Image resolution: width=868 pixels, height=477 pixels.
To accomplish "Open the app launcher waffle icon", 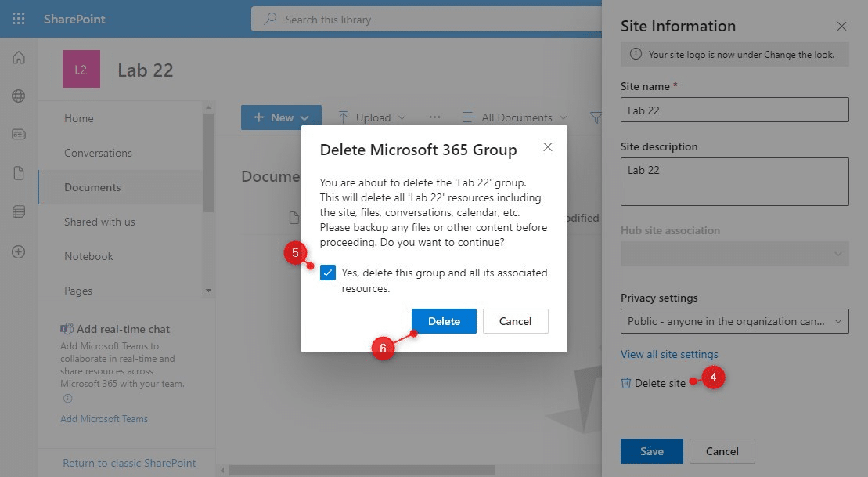I will 18,19.
